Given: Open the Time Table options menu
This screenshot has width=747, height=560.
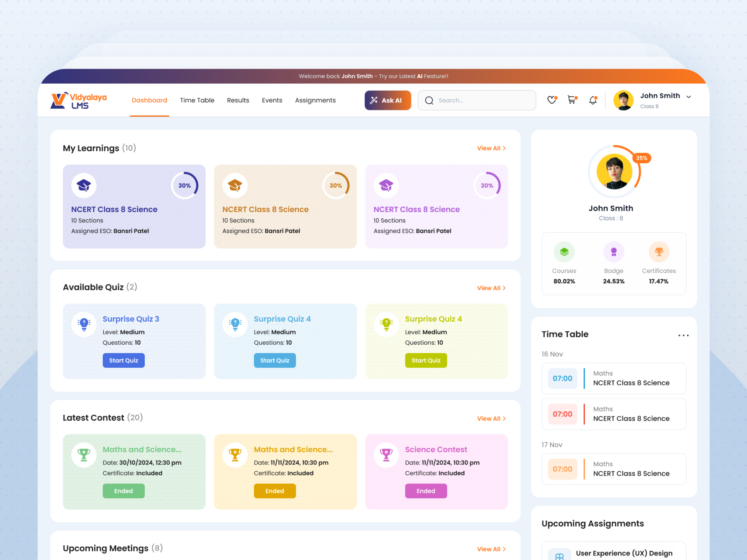Looking at the screenshot, I should point(683,335).
